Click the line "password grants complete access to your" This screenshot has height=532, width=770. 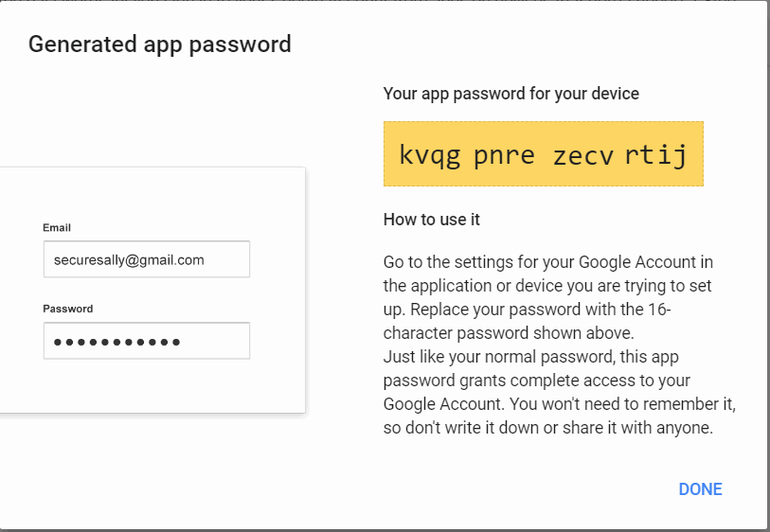click(x=537, y=381)
